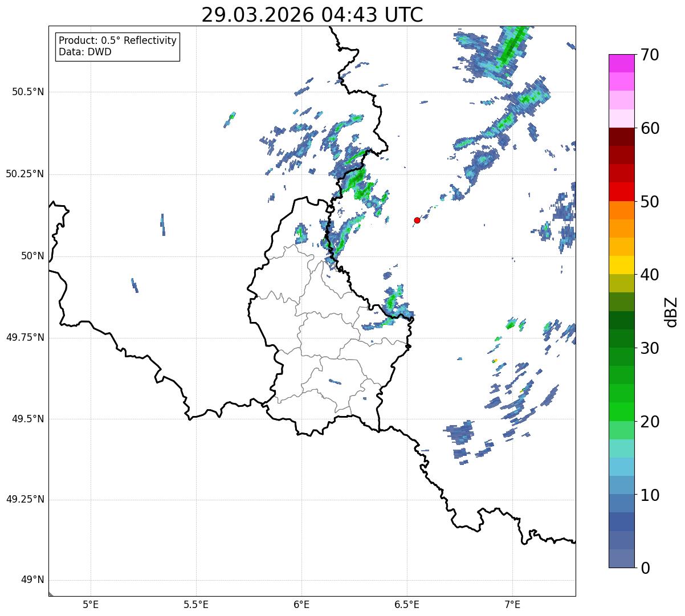Pick the bright red colorbar segment above 50

[x=621, y=192]
